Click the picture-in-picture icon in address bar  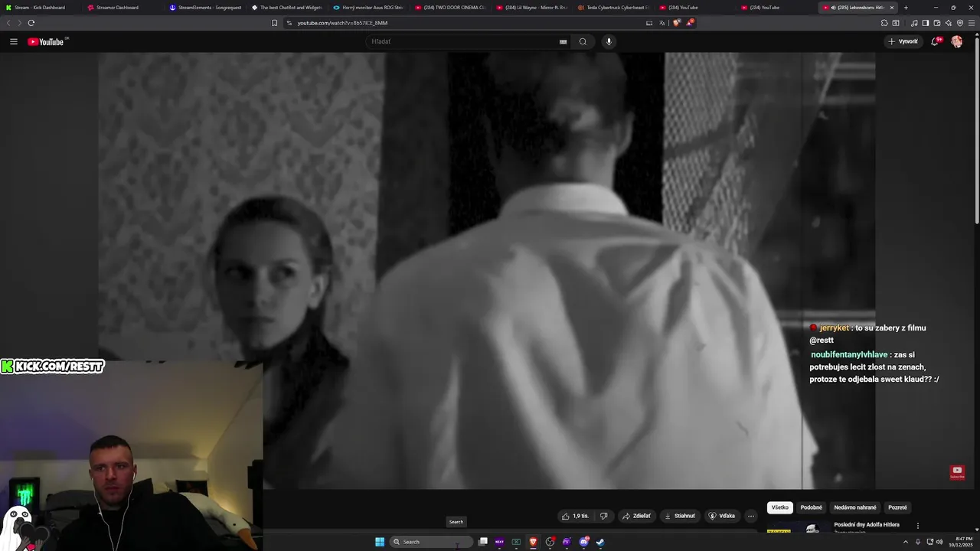coord(649,23)
